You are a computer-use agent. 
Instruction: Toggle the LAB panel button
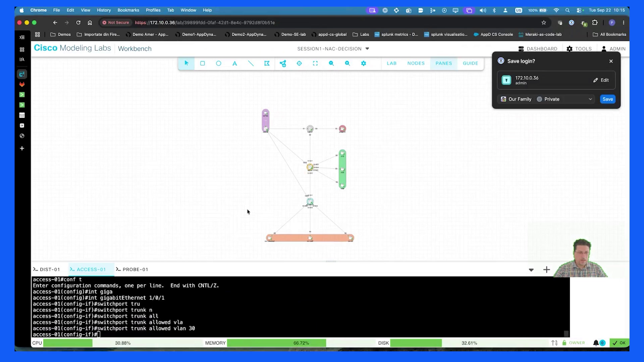tap(391, 63)
